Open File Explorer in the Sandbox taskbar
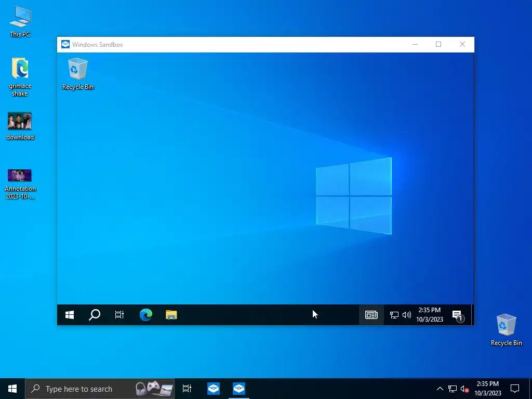The image size is (532, 399). (x=171, y=315)
